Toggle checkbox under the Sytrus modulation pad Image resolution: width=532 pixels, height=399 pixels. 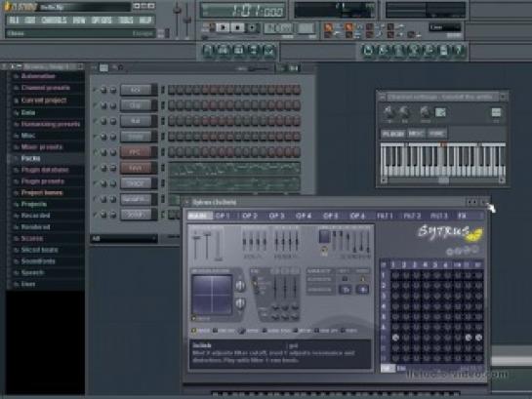[x=193, y=319]
